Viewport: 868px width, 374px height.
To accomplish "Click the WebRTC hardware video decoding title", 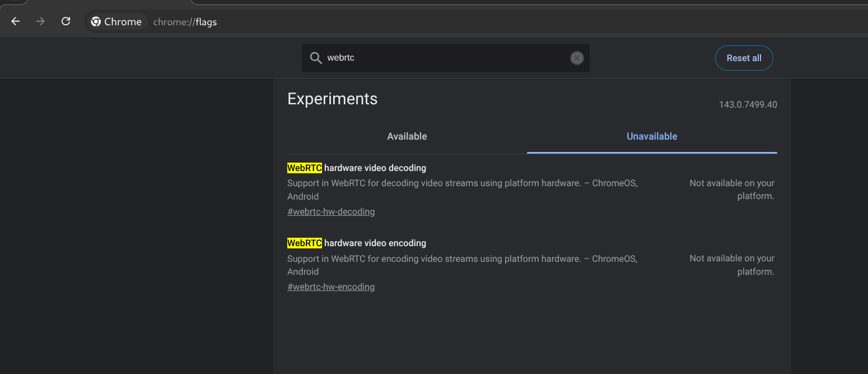I will (357, 168).
